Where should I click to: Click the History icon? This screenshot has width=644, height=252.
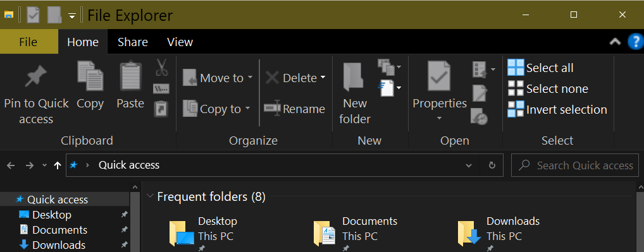pos(480,116)
